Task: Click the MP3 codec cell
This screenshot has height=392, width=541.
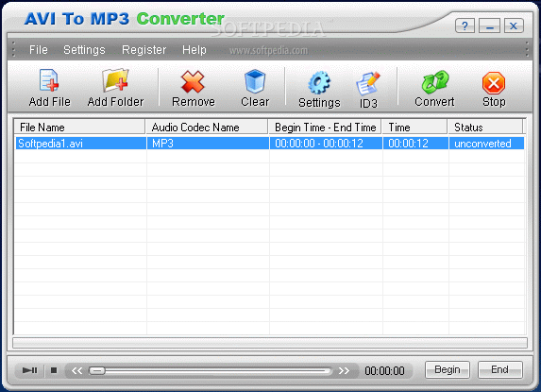Action: (x=208, y=144)
